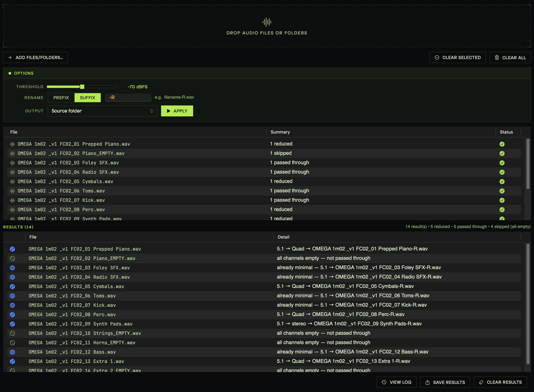Screen dimensions: 534x392
Task: Select the Toms.wav row in the file list
Action: coord(264,191)
